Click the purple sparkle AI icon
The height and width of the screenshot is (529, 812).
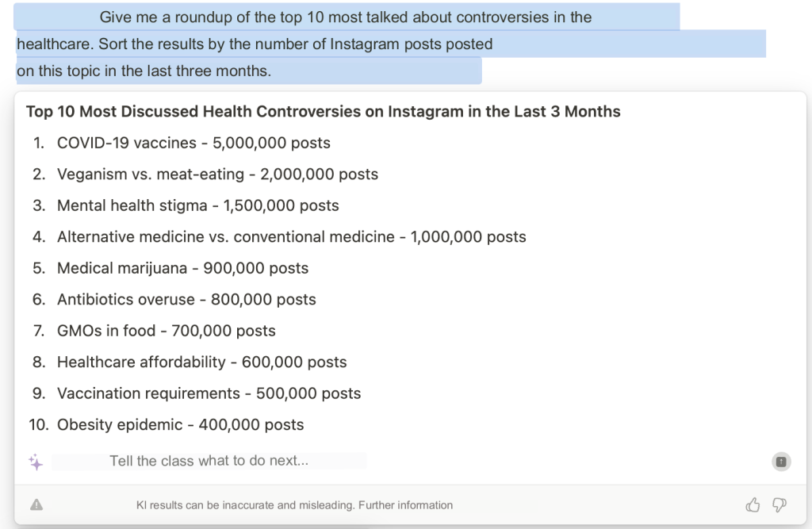pos(35,462)
